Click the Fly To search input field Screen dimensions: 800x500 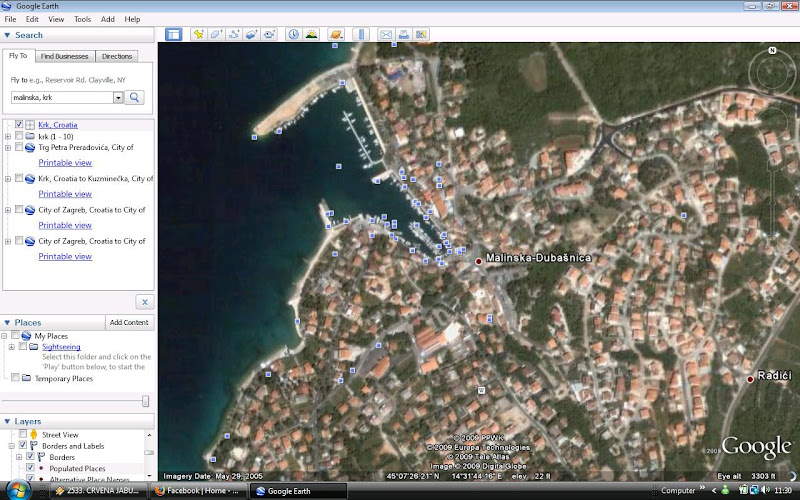(x=62, y=97)
